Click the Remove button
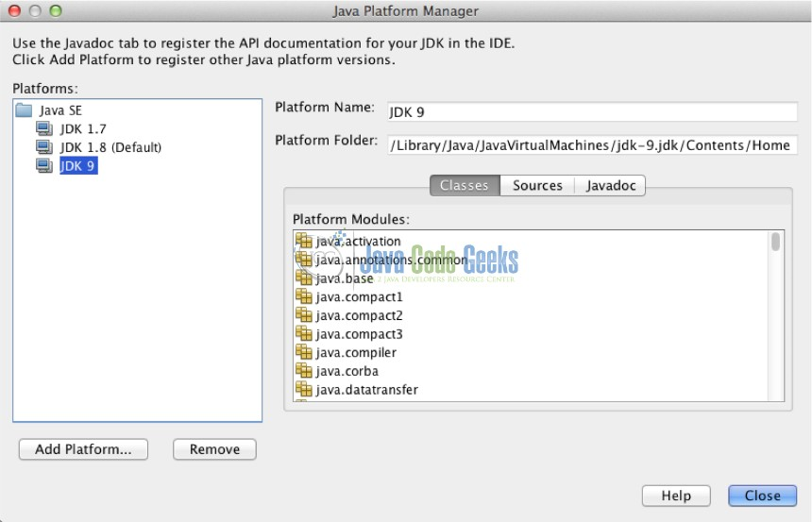The height and width of the screenshot is (522, 812). [x=214, y=449]
